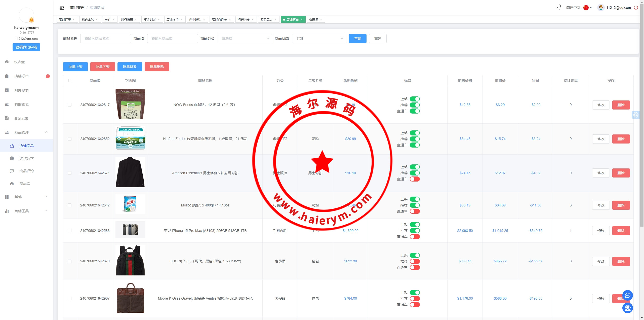Toggle 直通车 switch for NOW Foods product
This screenshot has width=644, height=320.
pos(415,111)
